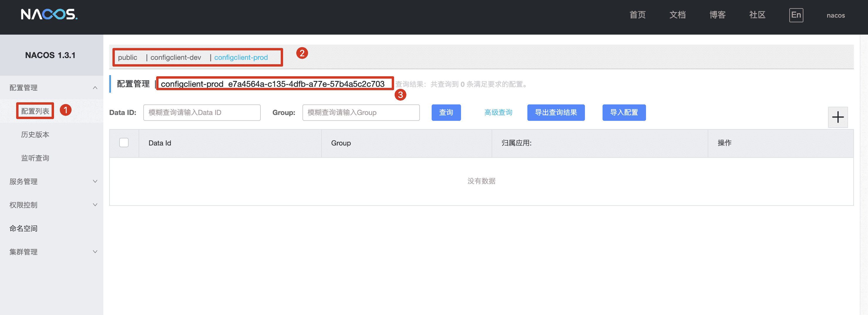Image resolution: width=868 pixels, height=315 pixels.
Task: Click the plus icon to add config
Action: pyautogui.click(x=837, y=117)
